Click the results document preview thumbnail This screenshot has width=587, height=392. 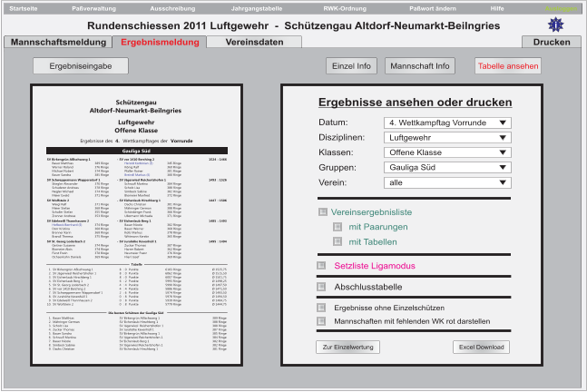[137, 225]
